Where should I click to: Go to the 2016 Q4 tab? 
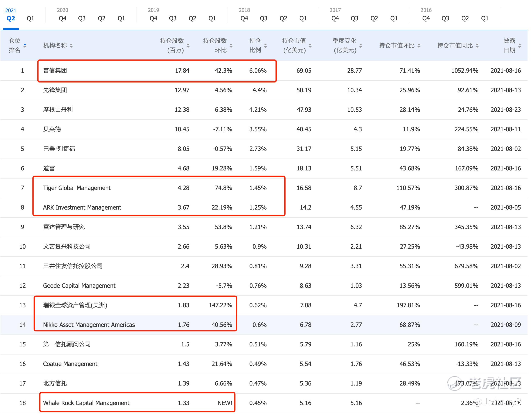coord(426,18)
